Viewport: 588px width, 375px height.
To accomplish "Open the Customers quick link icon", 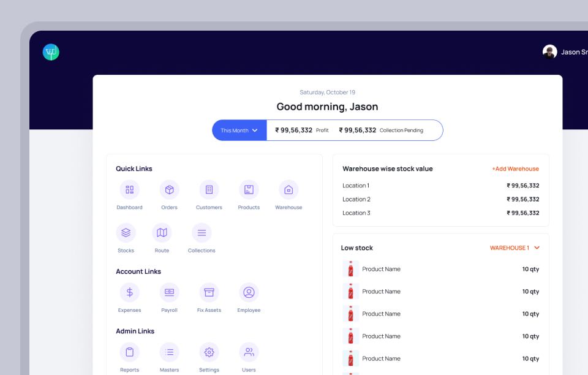I will pos(209,190).
